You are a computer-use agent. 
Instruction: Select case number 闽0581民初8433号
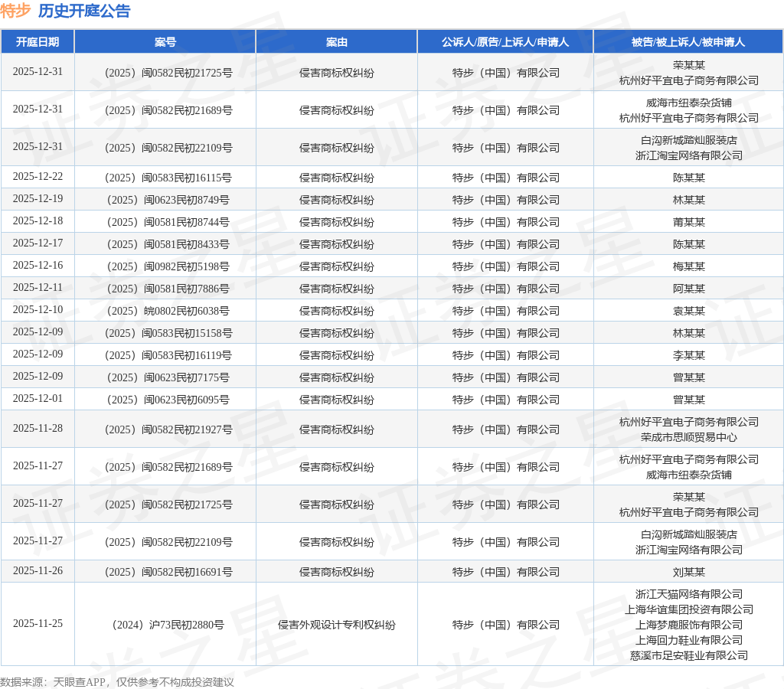click(x=168, y=244)
